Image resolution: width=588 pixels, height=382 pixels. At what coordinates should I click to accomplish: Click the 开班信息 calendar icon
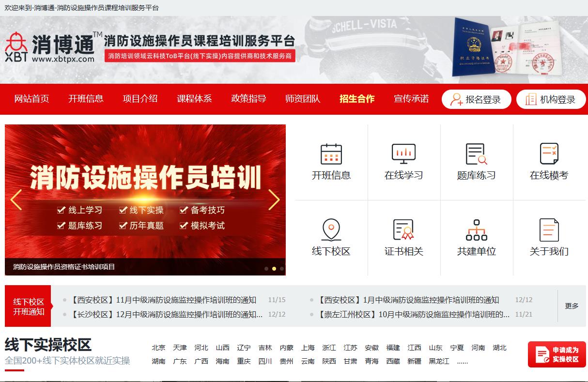pyautogui.click(x=331, y=154)
